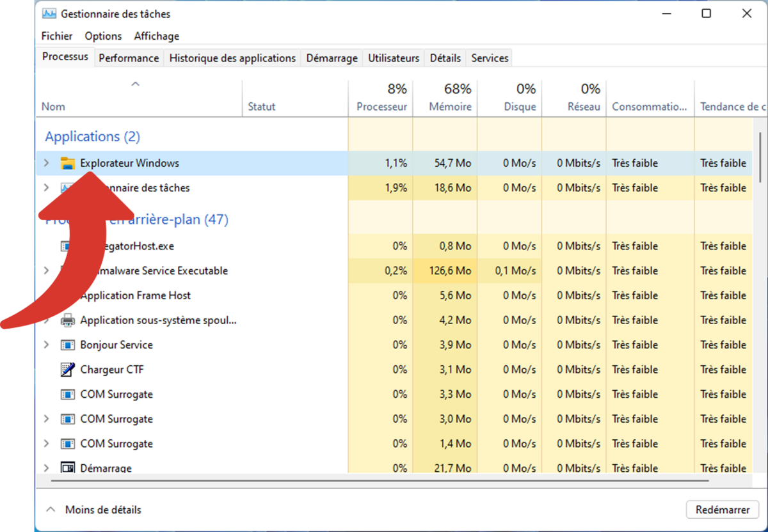Click the Redémarrer button

[723, 510]
